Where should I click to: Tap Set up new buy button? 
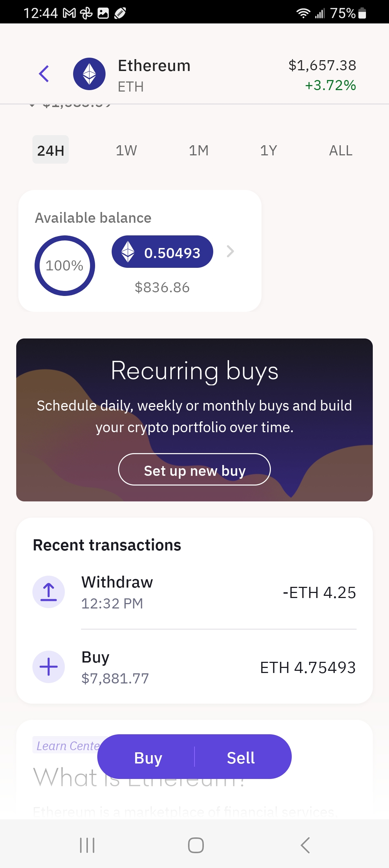(x=194, y=469)
